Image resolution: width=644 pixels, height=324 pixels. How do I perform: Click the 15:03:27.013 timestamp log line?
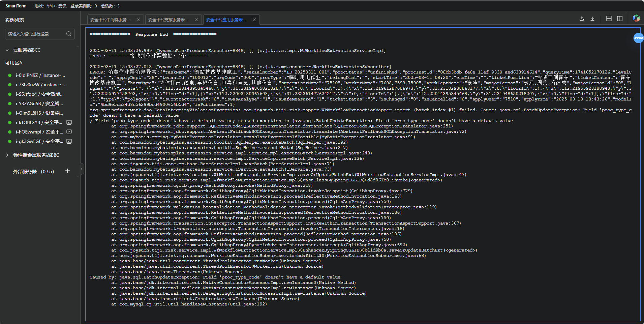tap(240, 66)
